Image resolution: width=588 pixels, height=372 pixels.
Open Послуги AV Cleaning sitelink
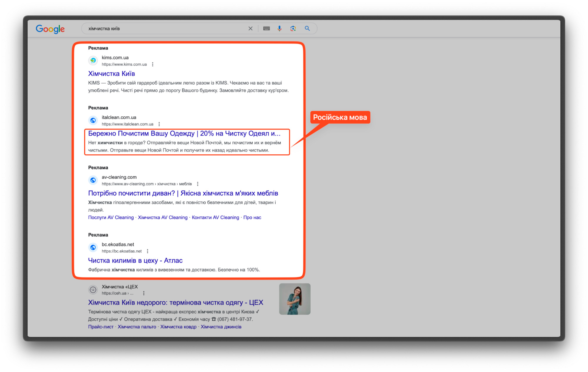tap(111, 218)
